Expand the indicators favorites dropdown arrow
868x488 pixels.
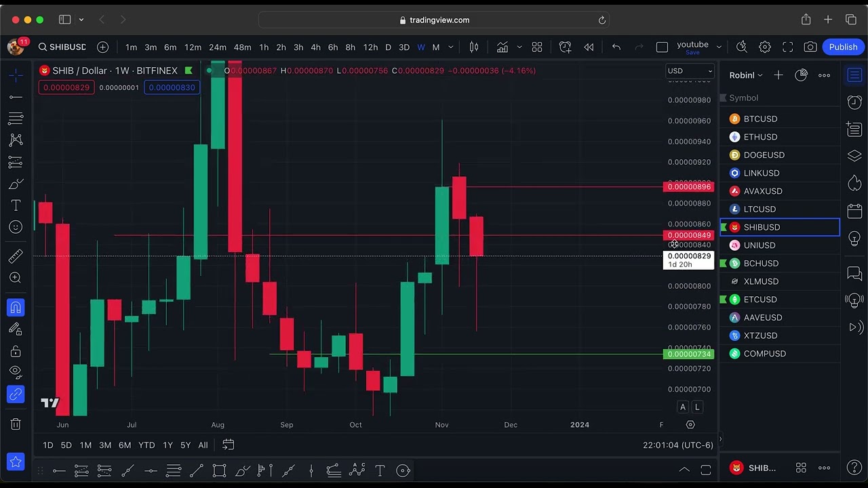[x=519, y=47]
